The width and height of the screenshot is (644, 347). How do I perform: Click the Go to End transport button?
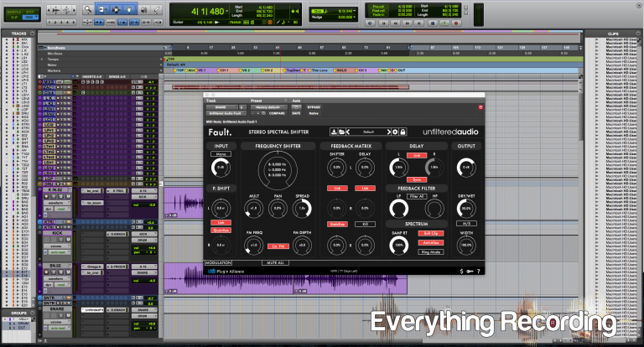pyautogui.click(x=419, y=23)
